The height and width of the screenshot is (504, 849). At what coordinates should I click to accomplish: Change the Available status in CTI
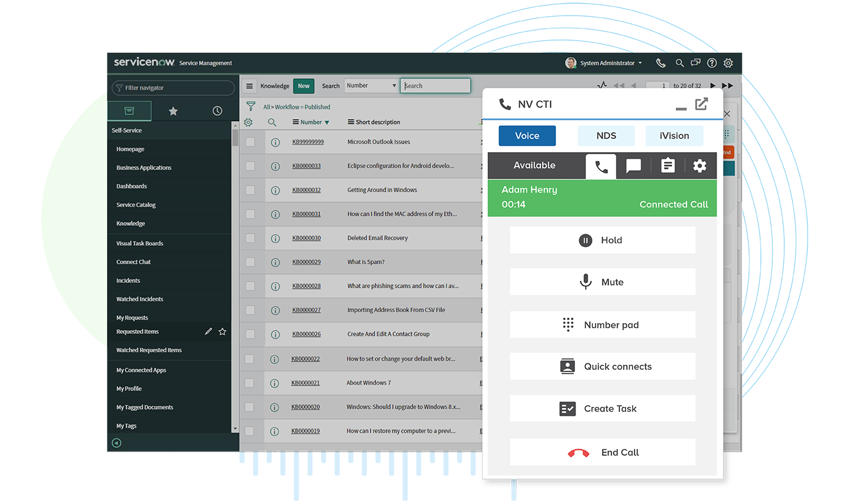coord(534,165)
